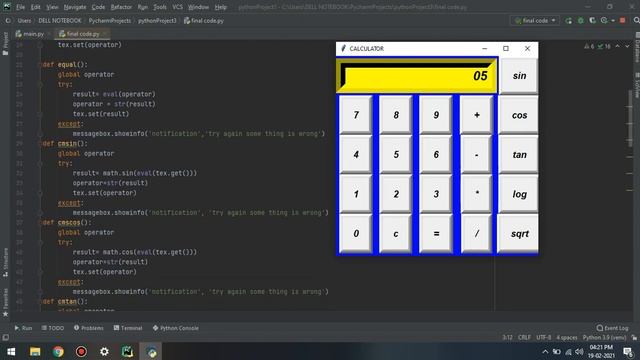The width and height of the screenshot is (640, 360).
Task: Click the PycharmProjects breadcrumb
Action: click(110, 20)
